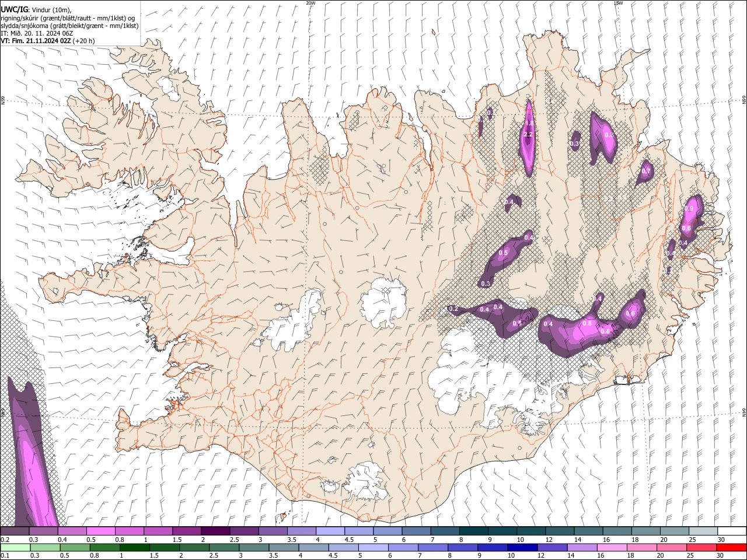Pick the lower legend swatch between 2.5 and 3
Image resolution: width=747 pixels, height=560 pixels.
[224, 547]
